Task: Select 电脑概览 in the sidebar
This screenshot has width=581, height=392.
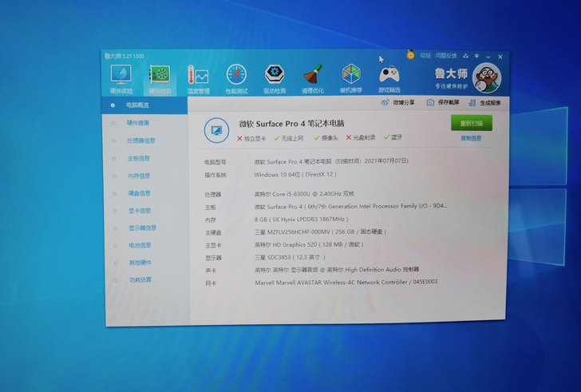Action: [x=144, y=105]
